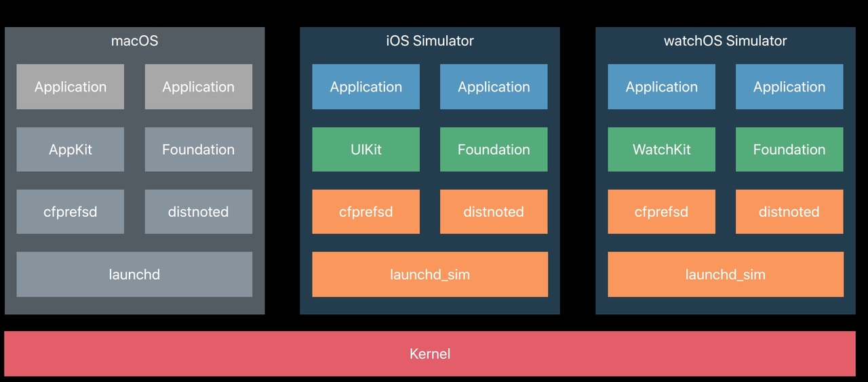Click the cfprefsd box in macOS
The image size is (868, 382).
tap(71, 211)
